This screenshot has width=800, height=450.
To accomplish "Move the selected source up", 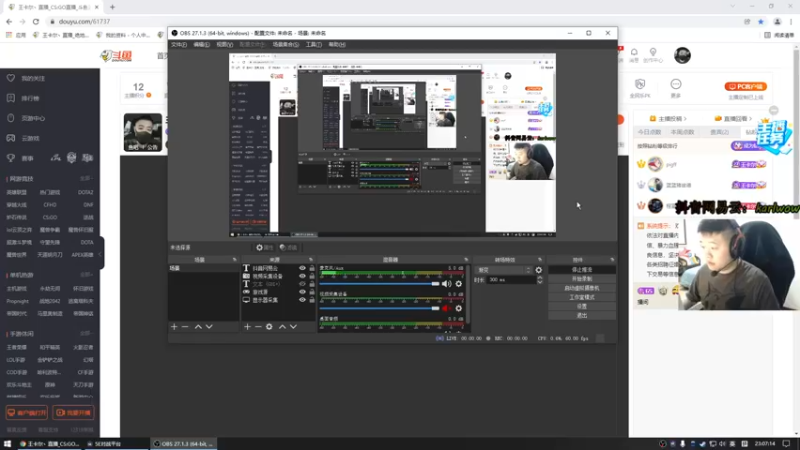I will pyautogui.click(x=282, y=327).
